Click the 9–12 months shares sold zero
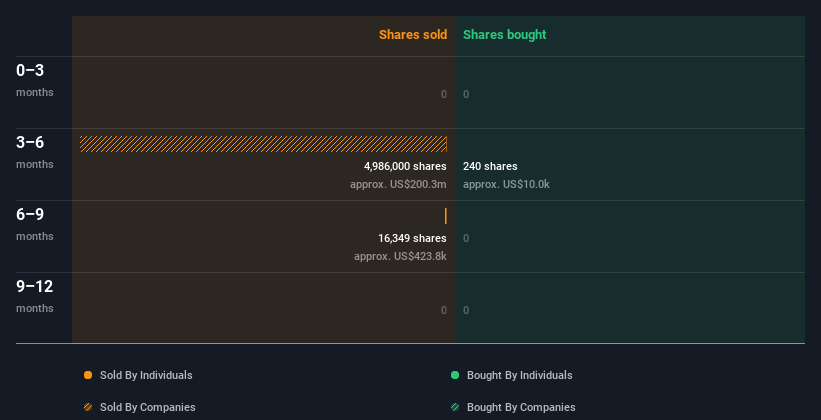821x420 pixels. tap(444, 310)
